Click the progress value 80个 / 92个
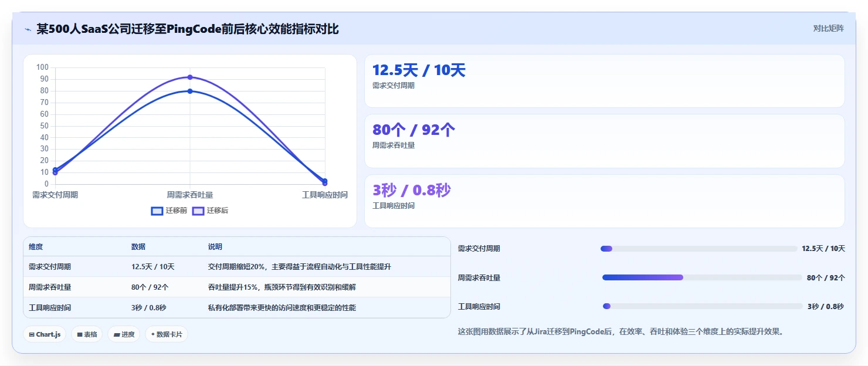The image size is (868, 366). click(x=826, y=278)
